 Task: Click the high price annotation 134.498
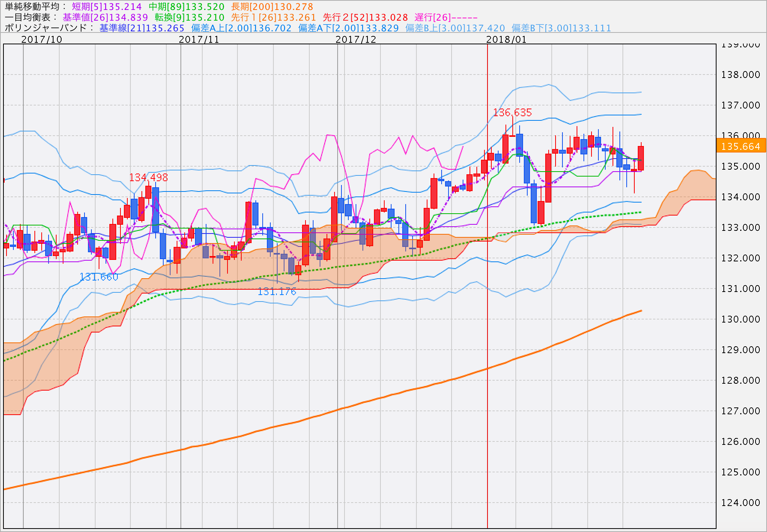point(148,177)
